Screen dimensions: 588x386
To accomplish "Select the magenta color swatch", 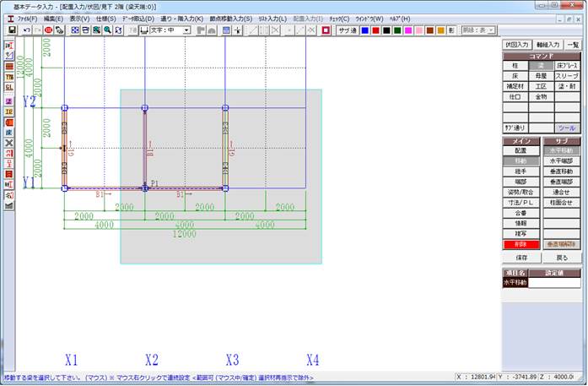I will coord(408,30).
